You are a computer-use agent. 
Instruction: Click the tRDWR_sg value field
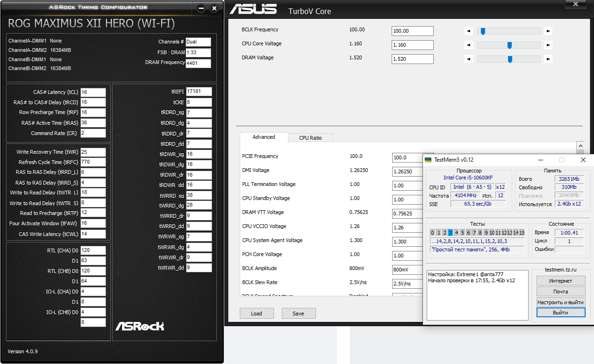coord(199,154)
